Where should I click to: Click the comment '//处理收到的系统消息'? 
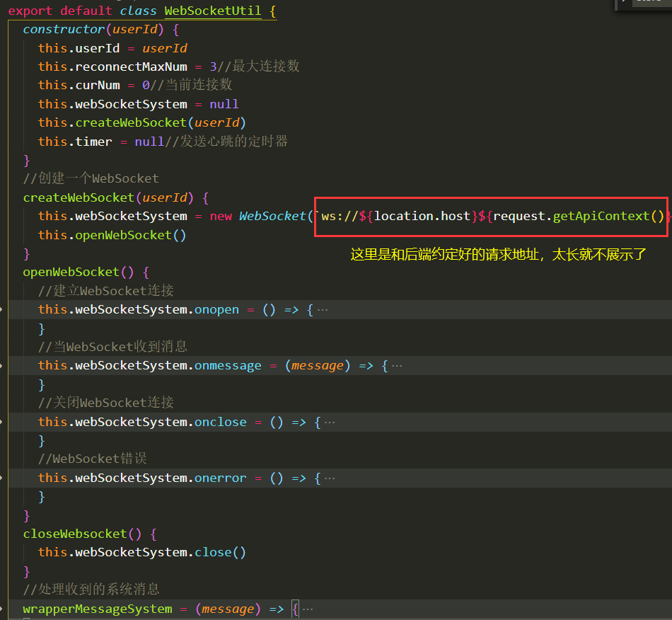tap(91, 589)
